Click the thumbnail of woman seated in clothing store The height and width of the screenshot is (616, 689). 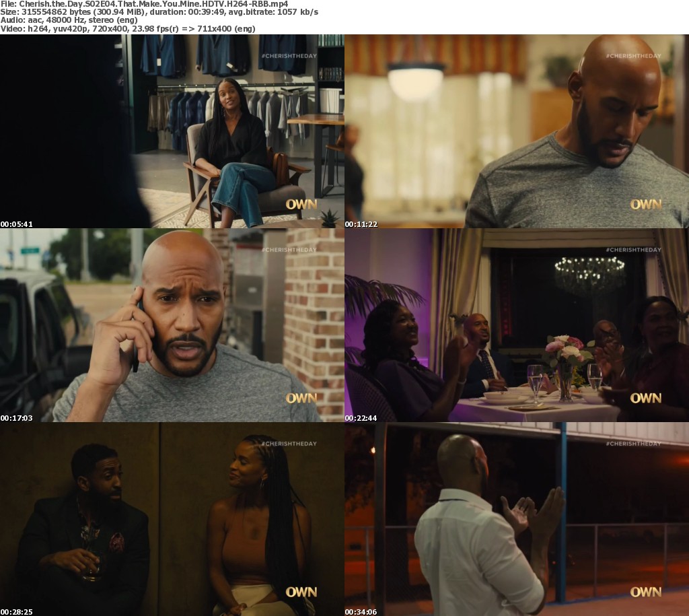tap(172, 131)
